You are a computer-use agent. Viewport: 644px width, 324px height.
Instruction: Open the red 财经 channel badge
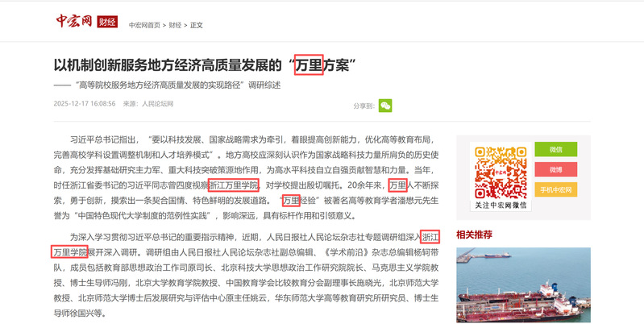[107, 22]
